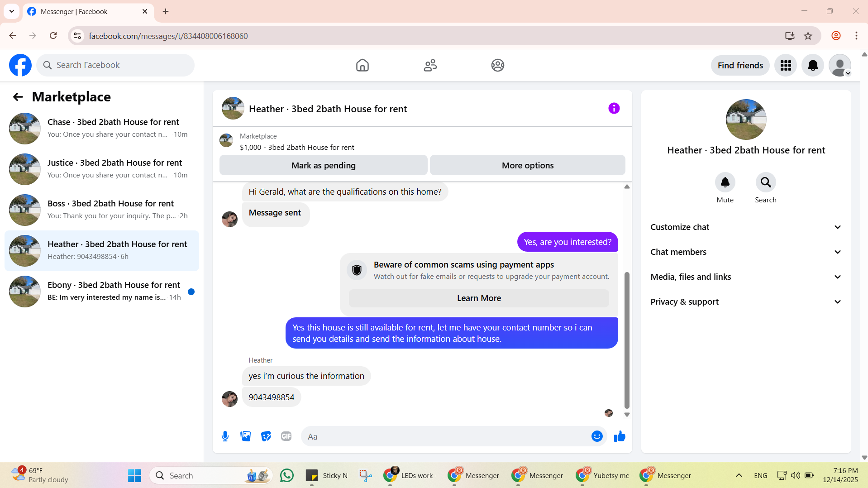Reload the page
This screenshot has height=488, width=868.
pos(53,36)
